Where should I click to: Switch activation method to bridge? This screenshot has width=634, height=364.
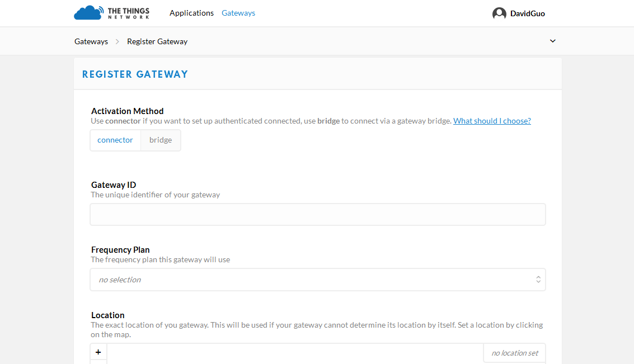click(x=161, y=140)
